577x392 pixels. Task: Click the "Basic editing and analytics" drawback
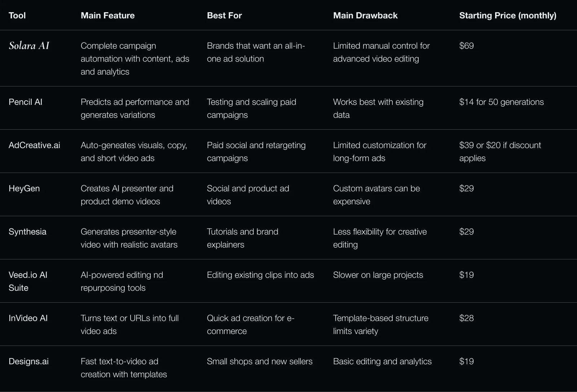[x=382, y=361]
